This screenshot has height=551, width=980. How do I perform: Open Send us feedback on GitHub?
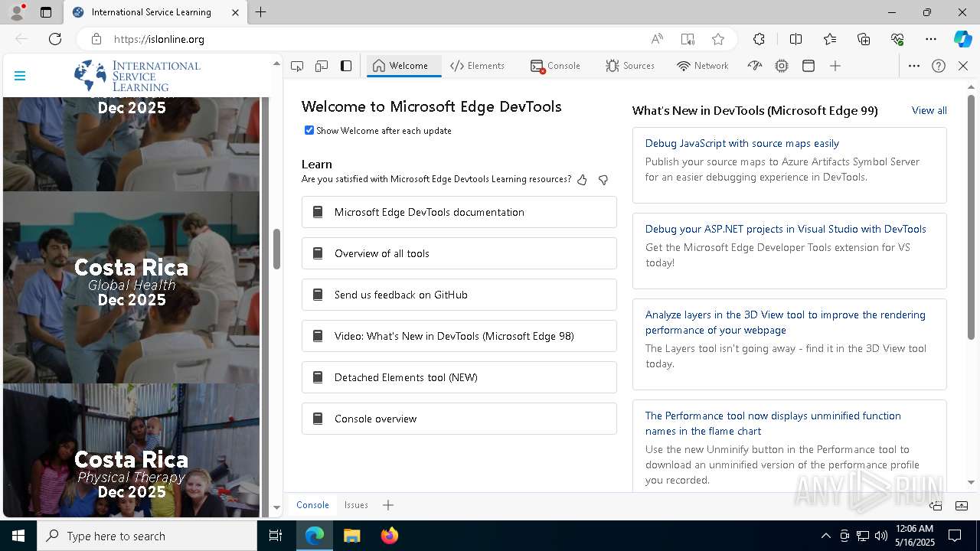pyautogui.click(x=459, y=295)
